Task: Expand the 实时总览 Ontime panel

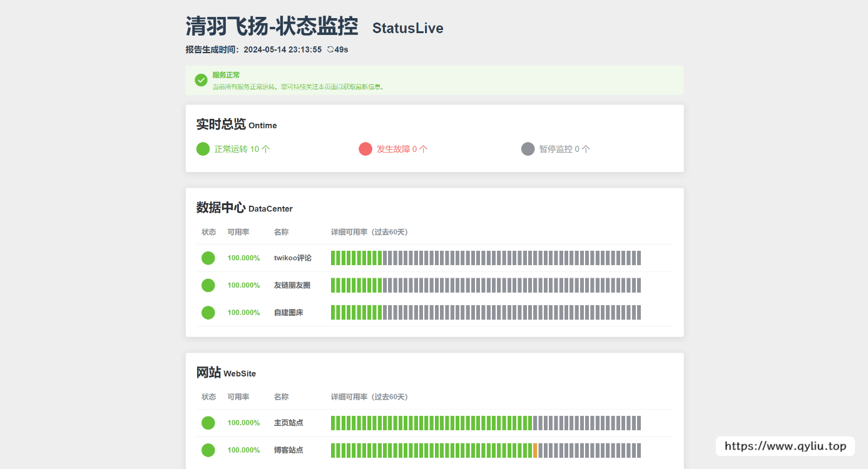Action: click(x=235, y=124)
